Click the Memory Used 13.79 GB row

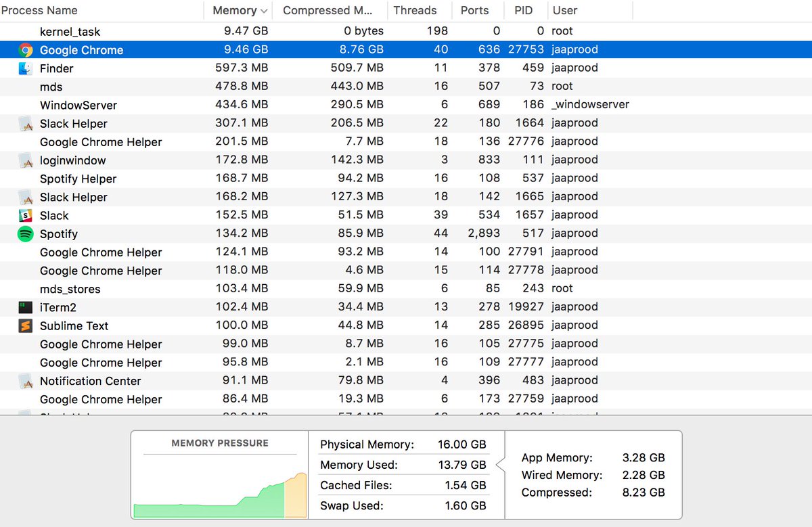[403, 465]
